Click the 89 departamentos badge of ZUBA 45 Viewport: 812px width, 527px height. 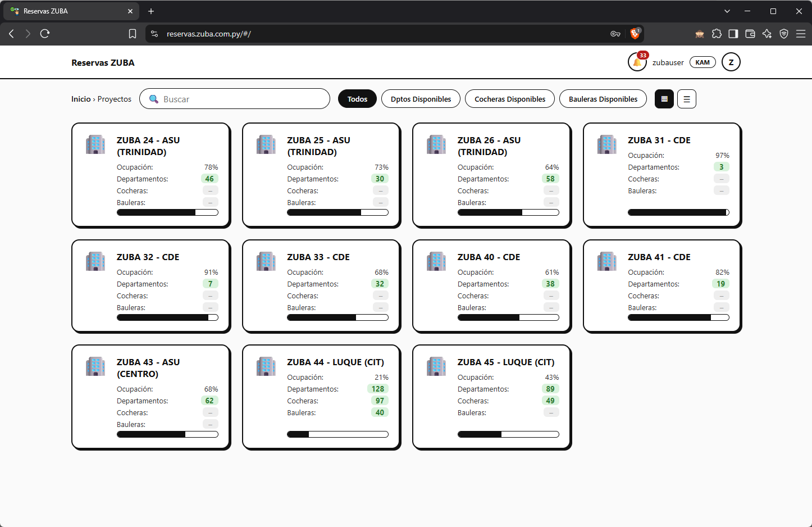(550, 389)
